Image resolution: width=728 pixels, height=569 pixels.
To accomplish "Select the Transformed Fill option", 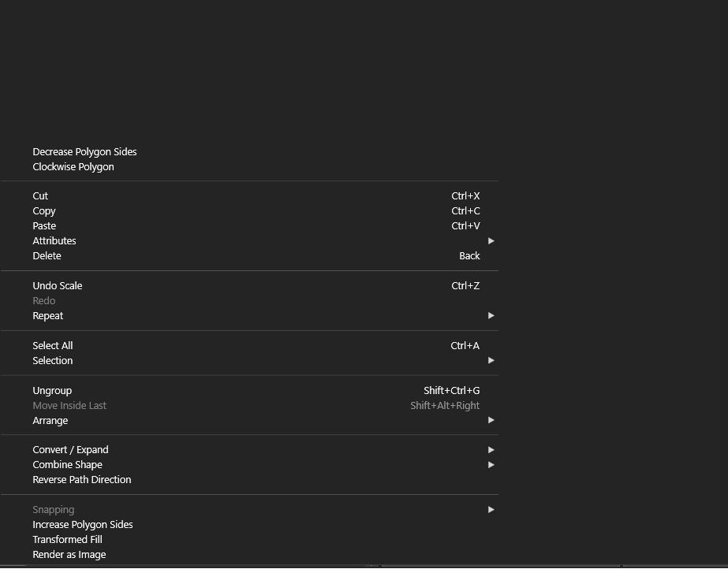I will [68, 540].
